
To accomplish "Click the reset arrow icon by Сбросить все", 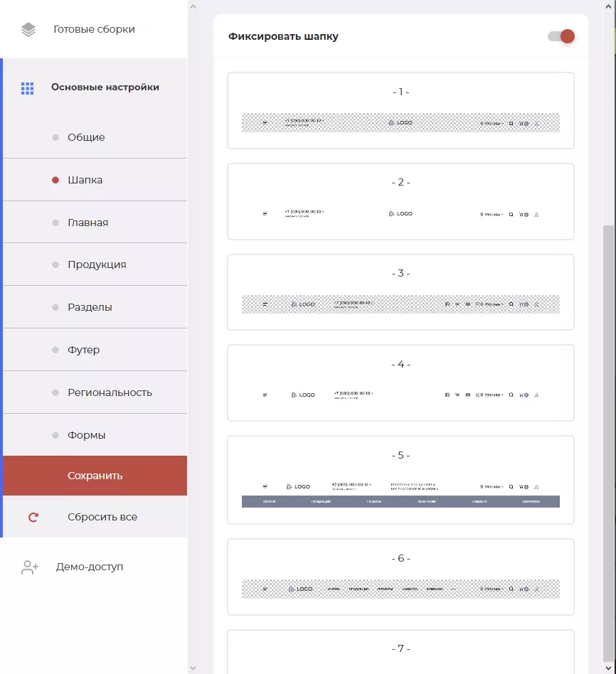I will [33, 517].
